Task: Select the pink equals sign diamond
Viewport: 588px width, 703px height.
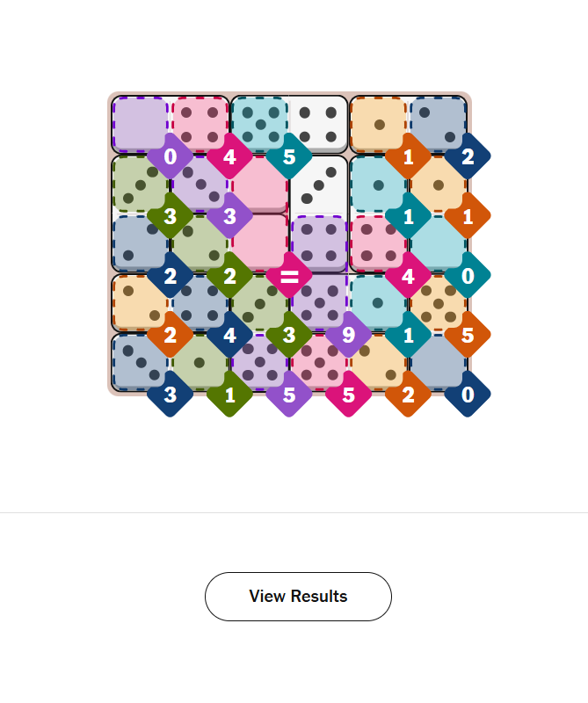Action: (289, 275)
